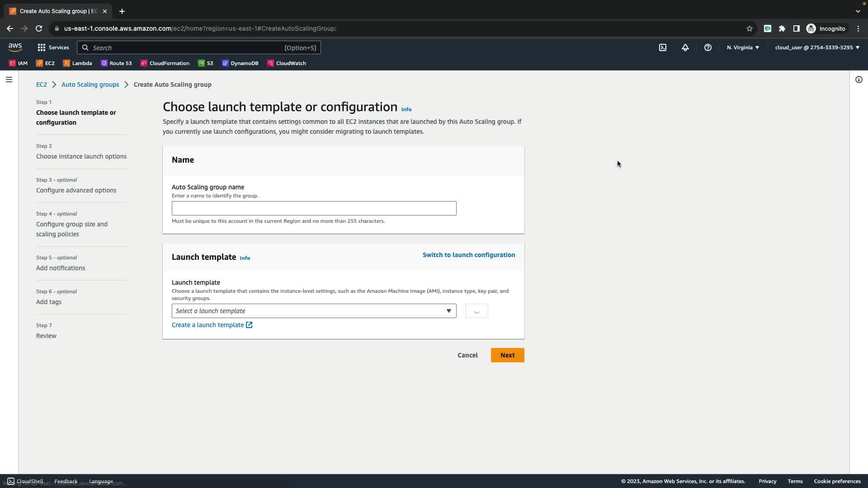
Task: Open the Lambda favorite shortcut
Action: pyautogui.click(x=77, y=63)
